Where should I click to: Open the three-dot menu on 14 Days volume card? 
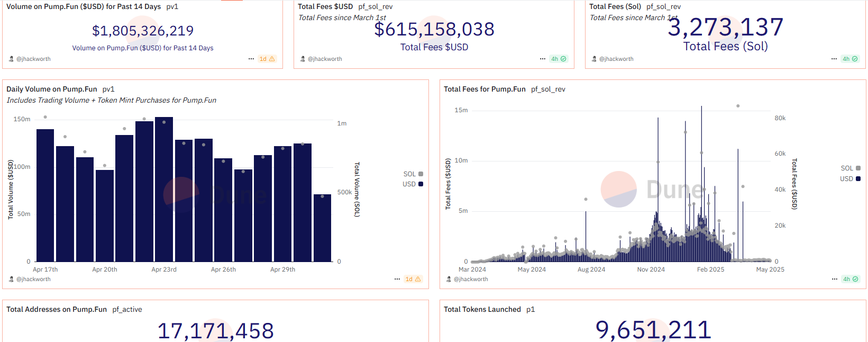(251, 59)
